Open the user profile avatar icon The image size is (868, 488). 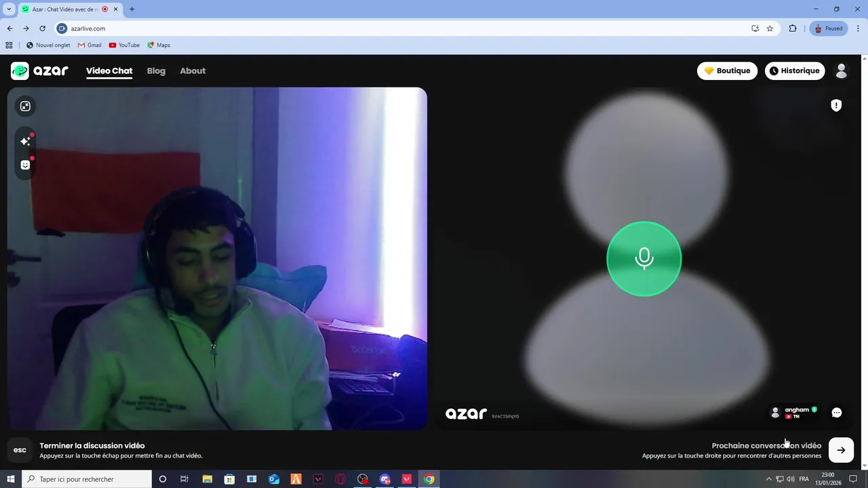(842, 70)
